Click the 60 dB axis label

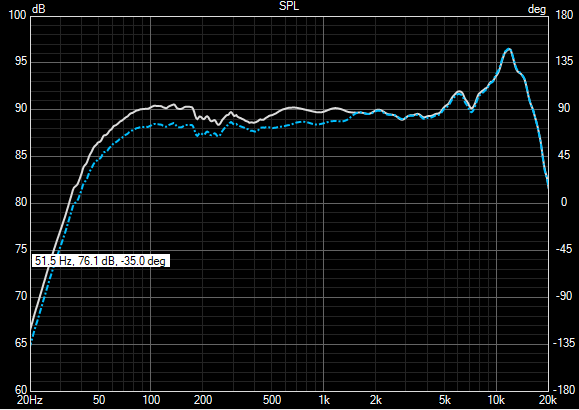pos(21,390)
